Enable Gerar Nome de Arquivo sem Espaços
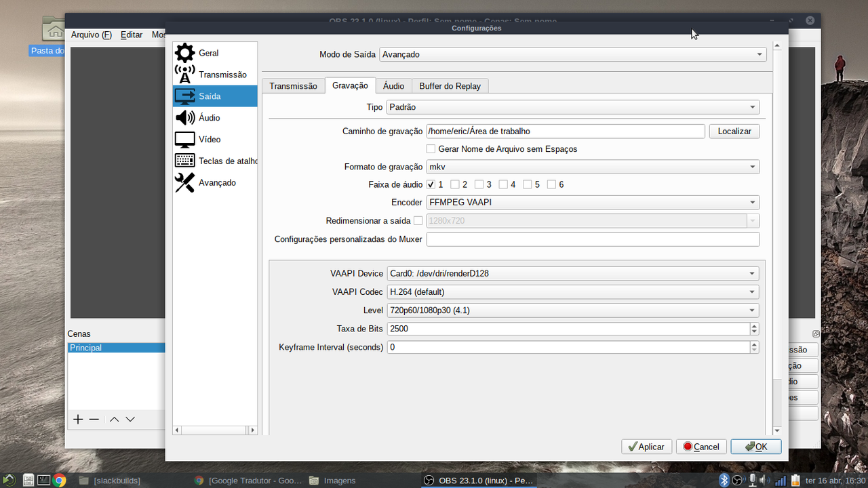Viewport: 868px width, 488px height. [x=431, y=149]
